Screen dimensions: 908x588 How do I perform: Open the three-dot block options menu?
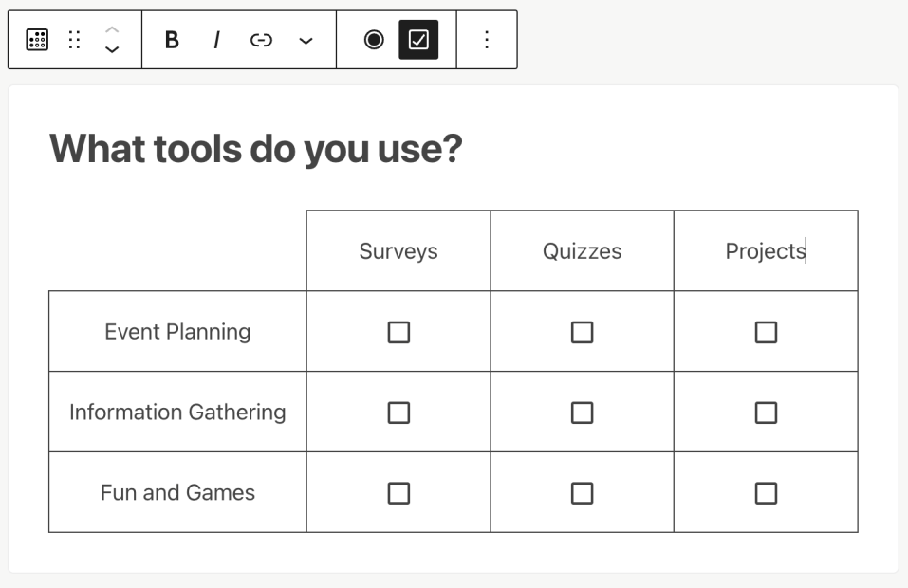(x=487, y=40)
